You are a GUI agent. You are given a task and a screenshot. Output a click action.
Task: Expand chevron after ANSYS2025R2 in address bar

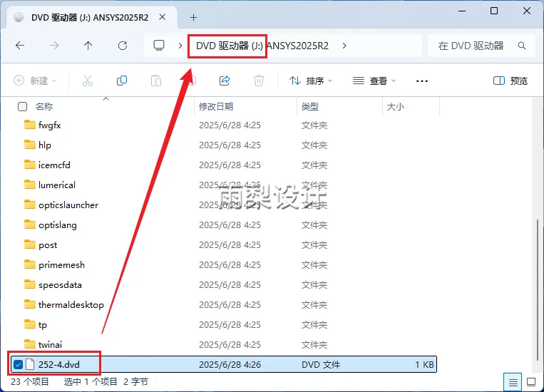coord(344,46)
